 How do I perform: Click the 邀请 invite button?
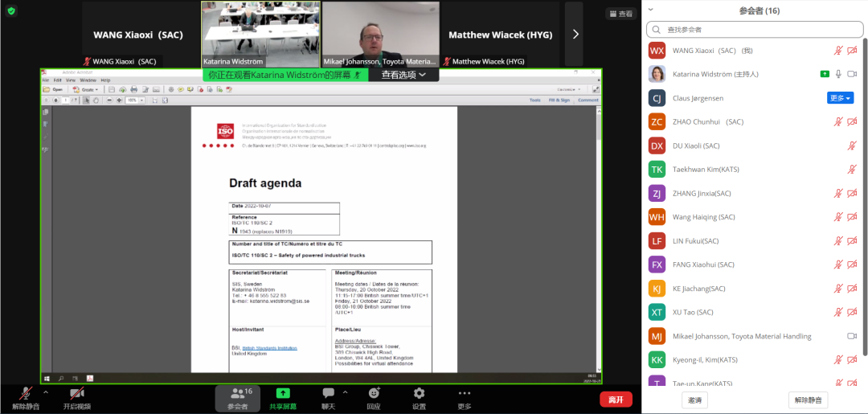point(694,400)
